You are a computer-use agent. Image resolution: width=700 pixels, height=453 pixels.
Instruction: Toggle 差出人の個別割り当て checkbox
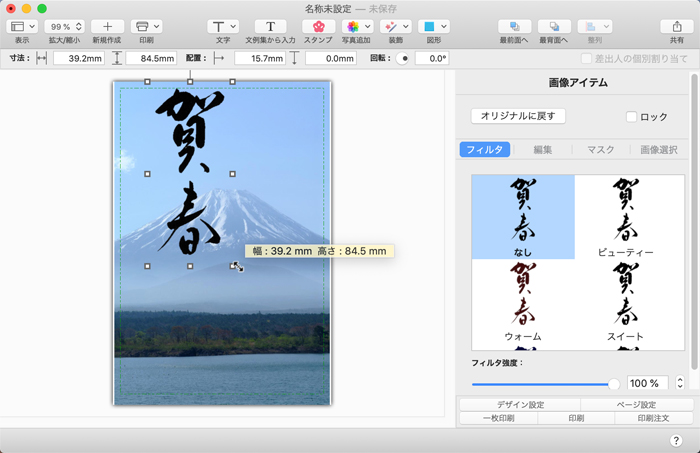point(587,59)
